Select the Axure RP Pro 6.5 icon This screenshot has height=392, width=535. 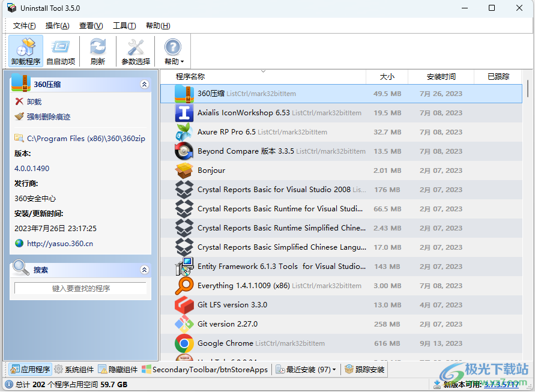[184, 132]
